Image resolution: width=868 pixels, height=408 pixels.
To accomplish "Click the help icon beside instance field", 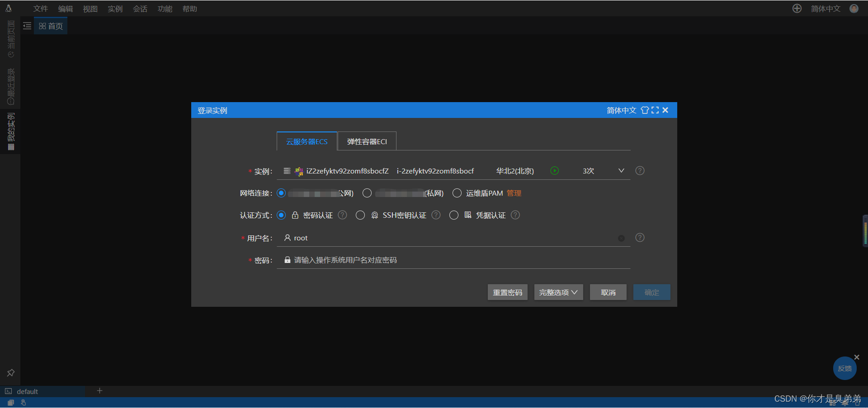I will (640, 171).
